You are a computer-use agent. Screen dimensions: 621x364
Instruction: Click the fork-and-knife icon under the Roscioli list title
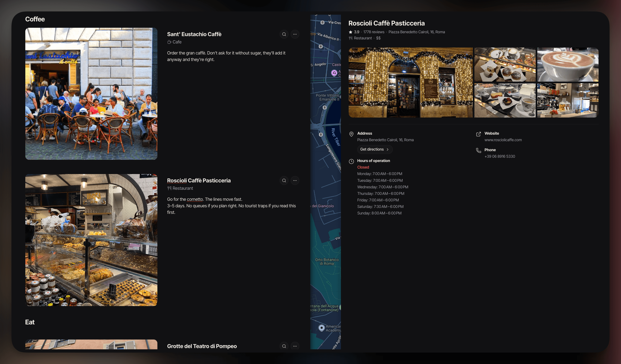pyautogui.click(x=169, y=188)
